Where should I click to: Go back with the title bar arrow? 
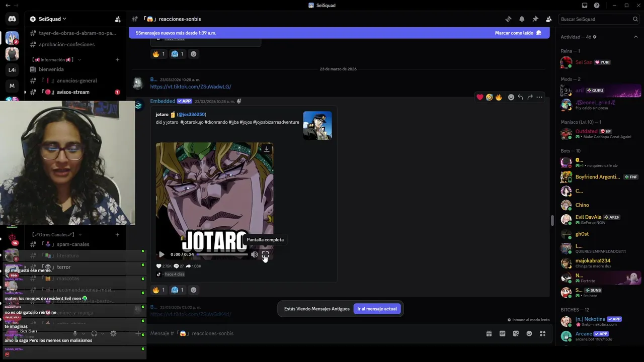coord(8,6)
